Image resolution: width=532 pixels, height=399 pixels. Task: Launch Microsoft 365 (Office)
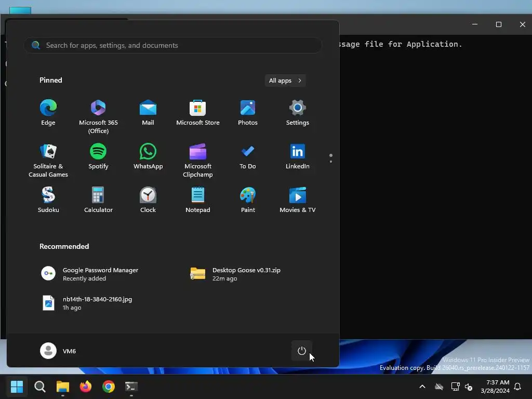(98, 117)
